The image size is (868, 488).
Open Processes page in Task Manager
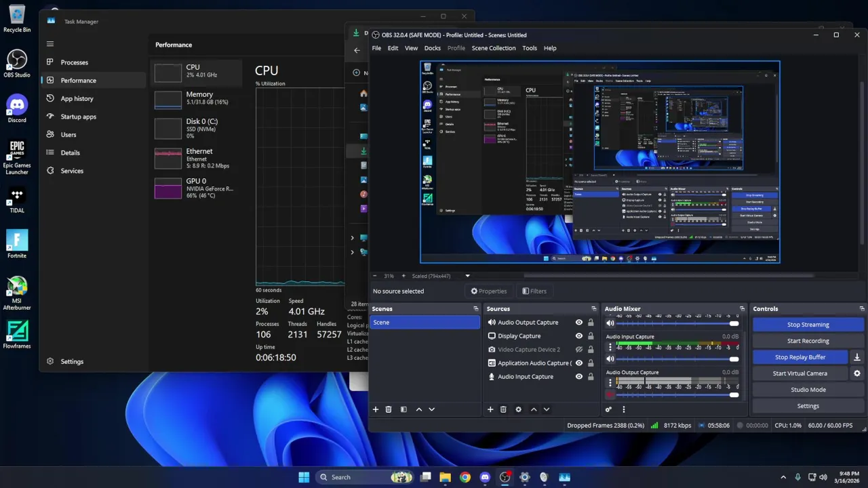pyautogui.click(x=94, y=62)
